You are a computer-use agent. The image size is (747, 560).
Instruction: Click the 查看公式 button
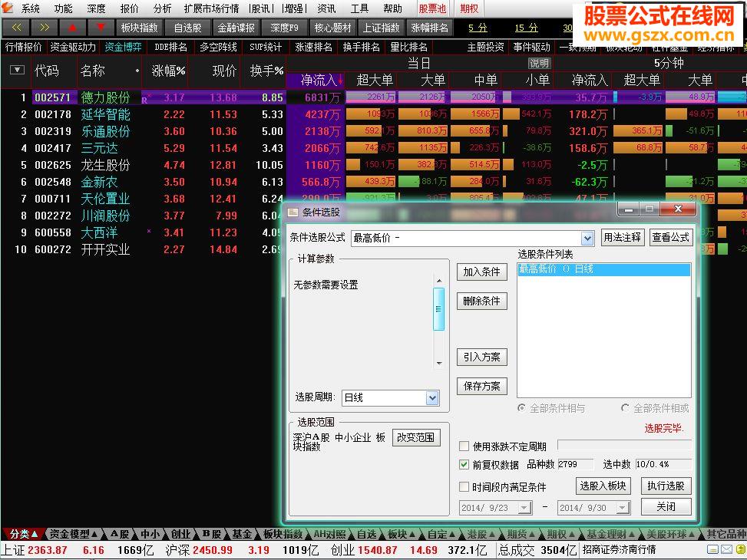[671, 237]
